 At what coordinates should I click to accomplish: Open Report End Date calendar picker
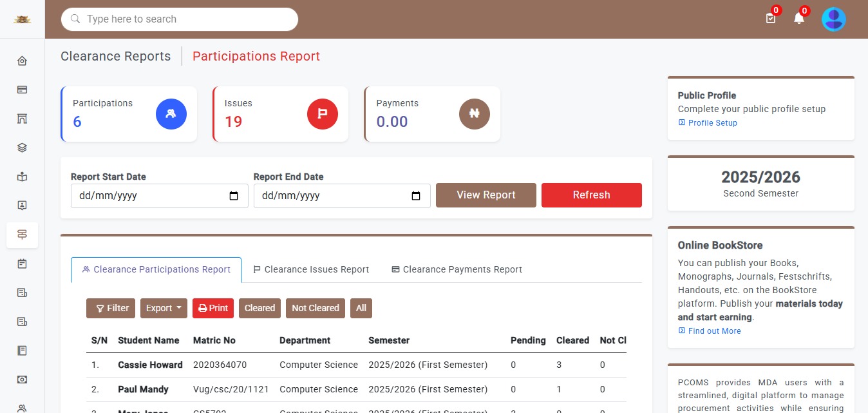(416, 196)
